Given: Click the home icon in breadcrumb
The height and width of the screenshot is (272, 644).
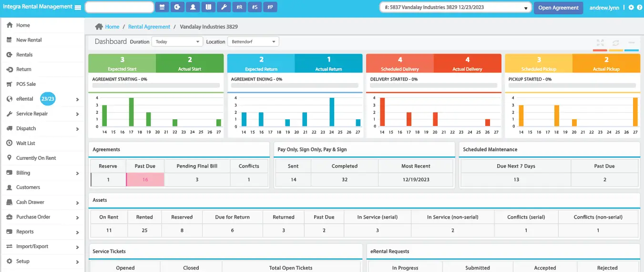Looking at the screenshot, I should [99, 27].
